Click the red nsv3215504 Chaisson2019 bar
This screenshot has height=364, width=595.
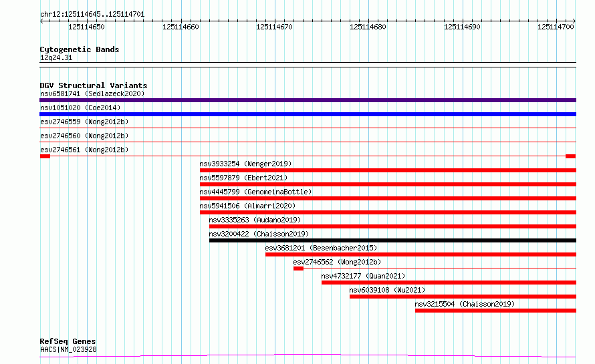click(495, 311)
